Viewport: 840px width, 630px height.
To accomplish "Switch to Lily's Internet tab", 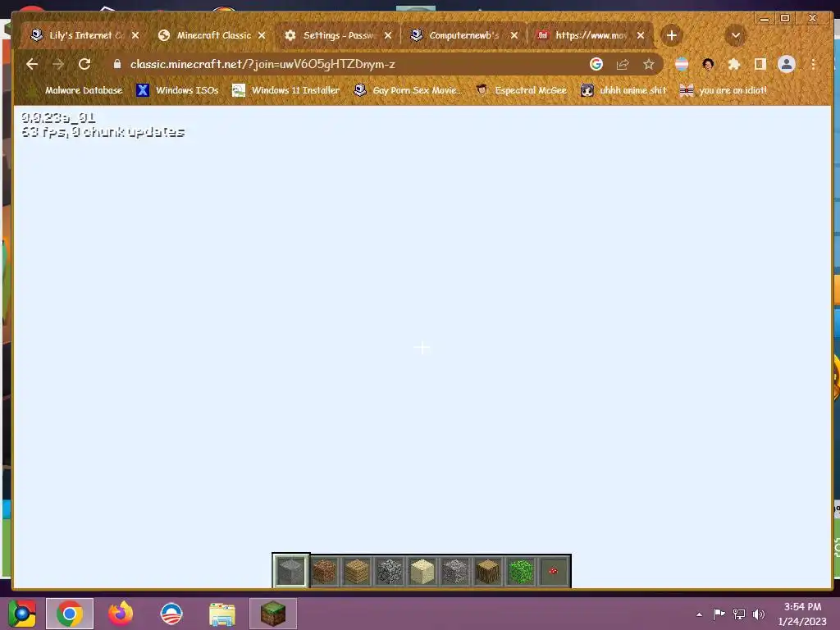I will (80, 35).
